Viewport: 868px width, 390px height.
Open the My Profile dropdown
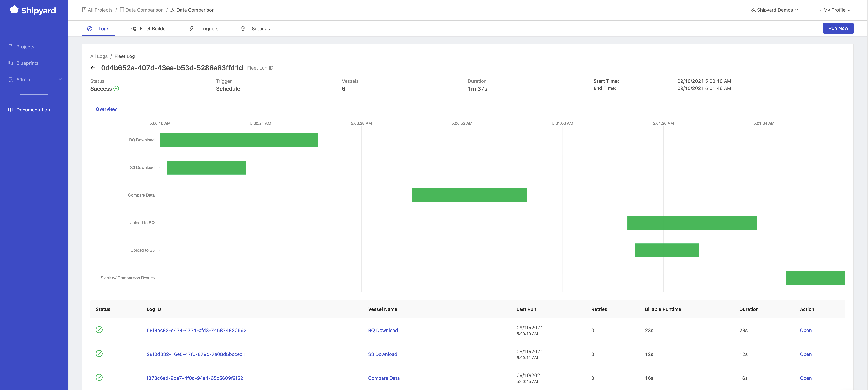[834, 10]
